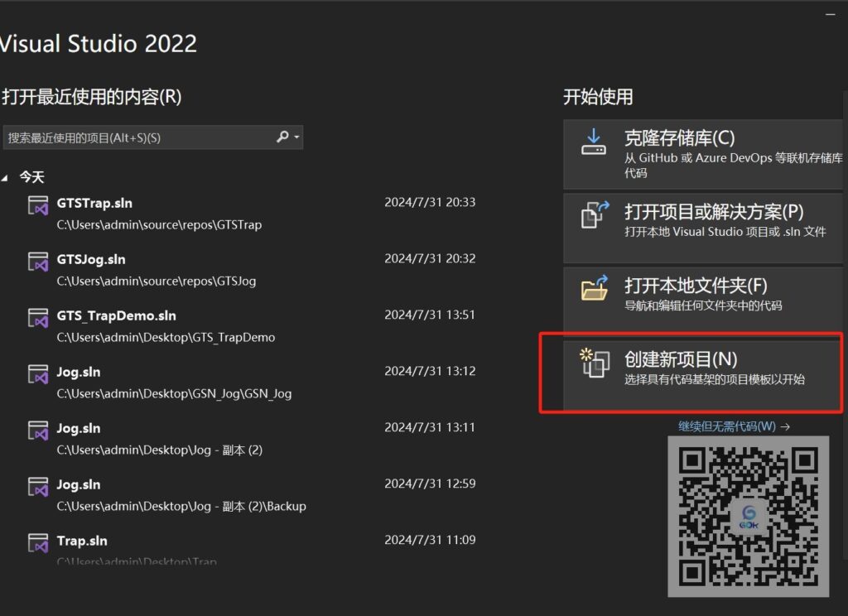848x616 pixels.
Task: Click timestamp 2024/7/31 20:33
Action: coord(430,202)
